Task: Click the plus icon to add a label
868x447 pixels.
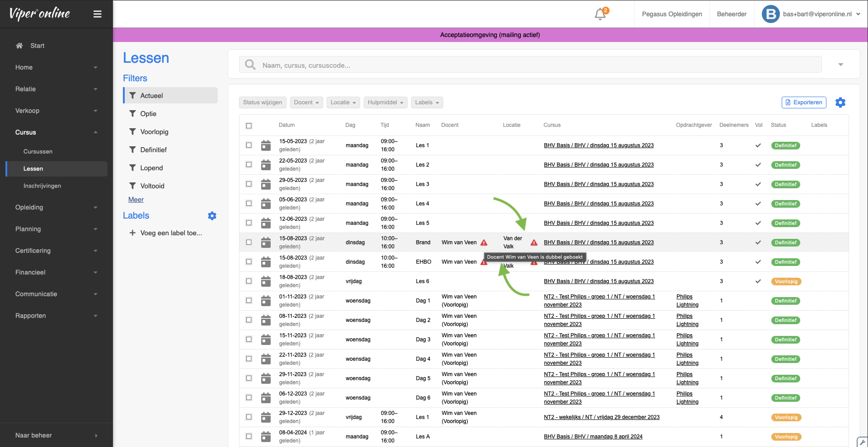Action: (132, 233)
